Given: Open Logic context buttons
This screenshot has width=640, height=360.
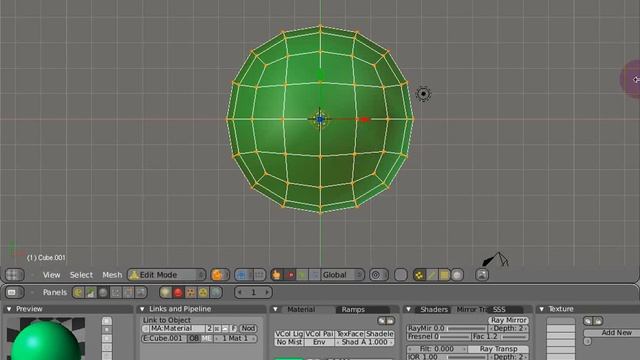Looking at the screenshot, I should coord(78,292).
